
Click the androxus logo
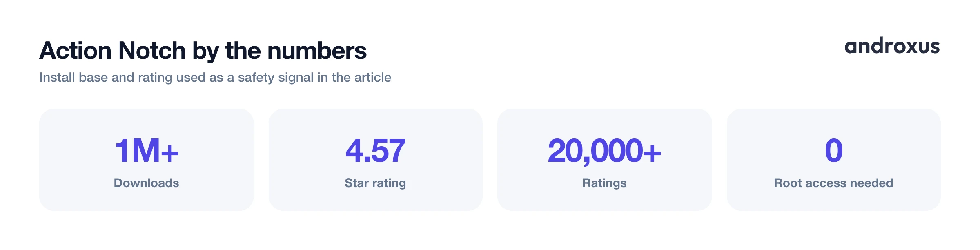pos(892,46)
